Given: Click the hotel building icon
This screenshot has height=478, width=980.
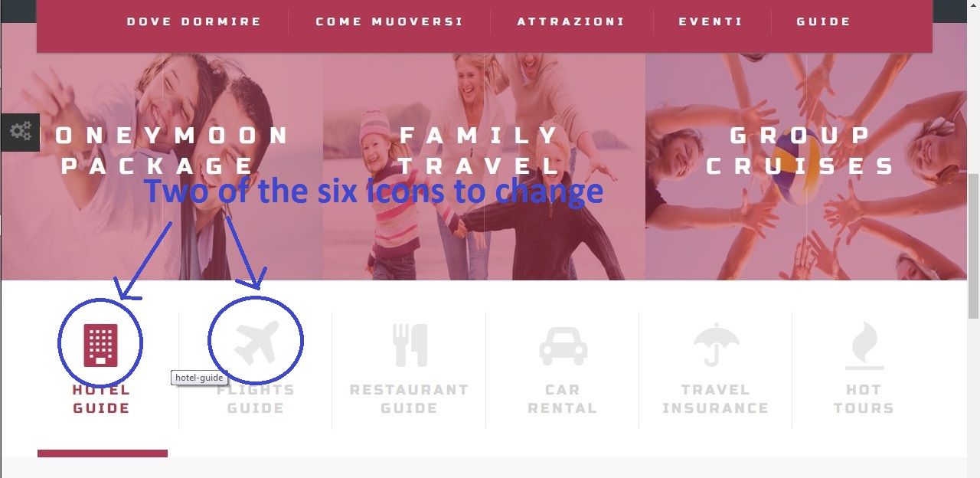Looking at the screenshot, I should click(101, 345).
